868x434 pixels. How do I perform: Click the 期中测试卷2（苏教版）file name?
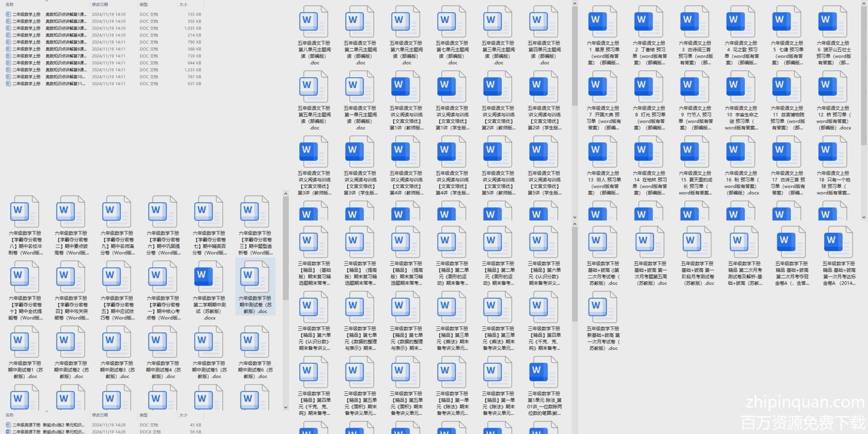point(71,370)
